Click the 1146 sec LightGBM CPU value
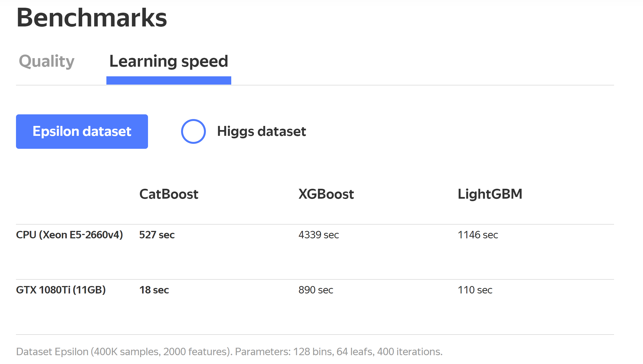The width and height of the screenshot is (643, 364). tap(478, 235)
